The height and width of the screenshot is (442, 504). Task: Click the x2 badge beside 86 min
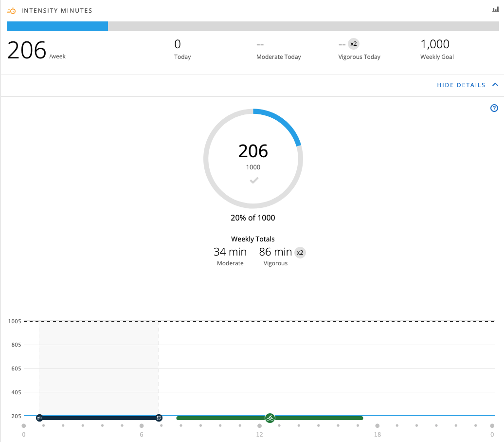point(300,253)
